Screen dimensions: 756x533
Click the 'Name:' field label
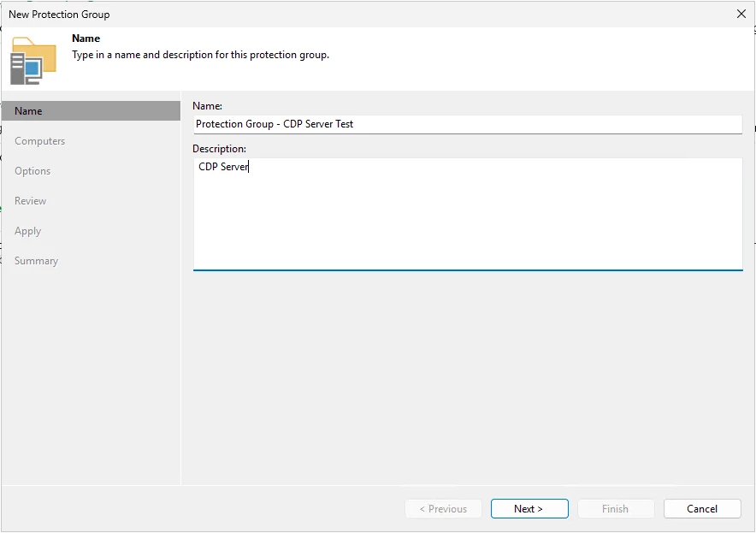pyautogui.click(x=207, y=106)
